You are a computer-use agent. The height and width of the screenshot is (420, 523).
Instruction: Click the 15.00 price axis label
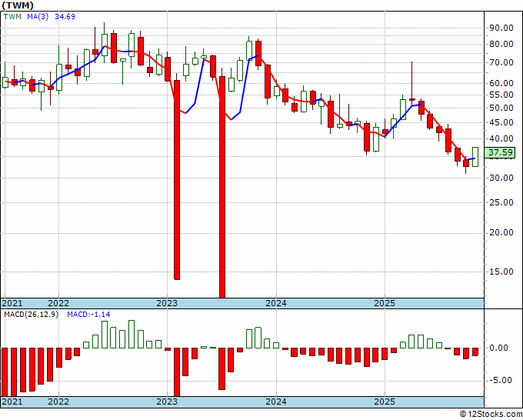coord(501,272)
